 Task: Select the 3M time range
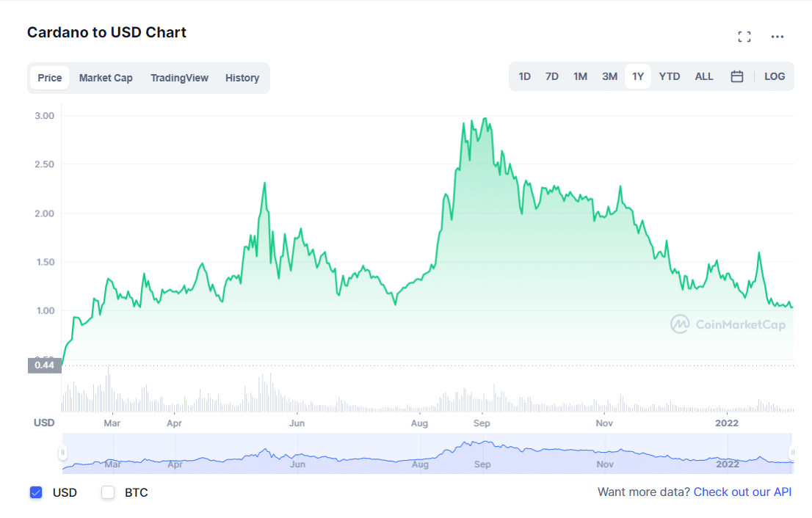tap(609, 76)
